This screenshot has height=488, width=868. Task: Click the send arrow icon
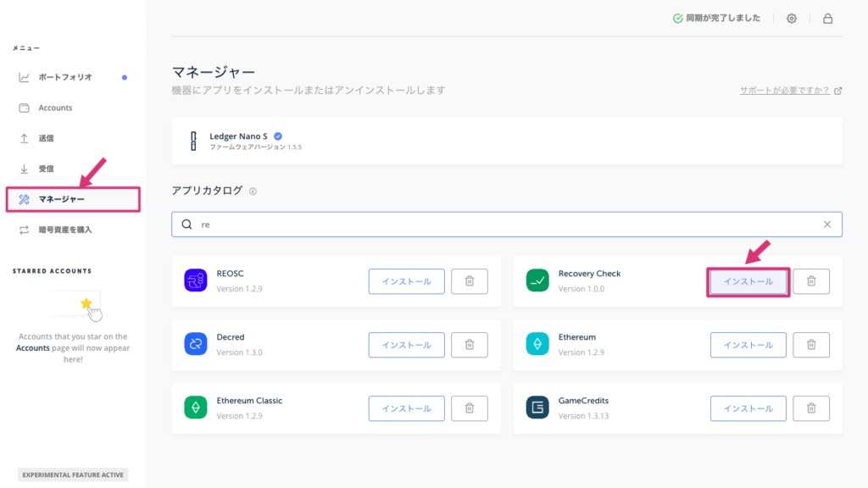tap(24, 138)
